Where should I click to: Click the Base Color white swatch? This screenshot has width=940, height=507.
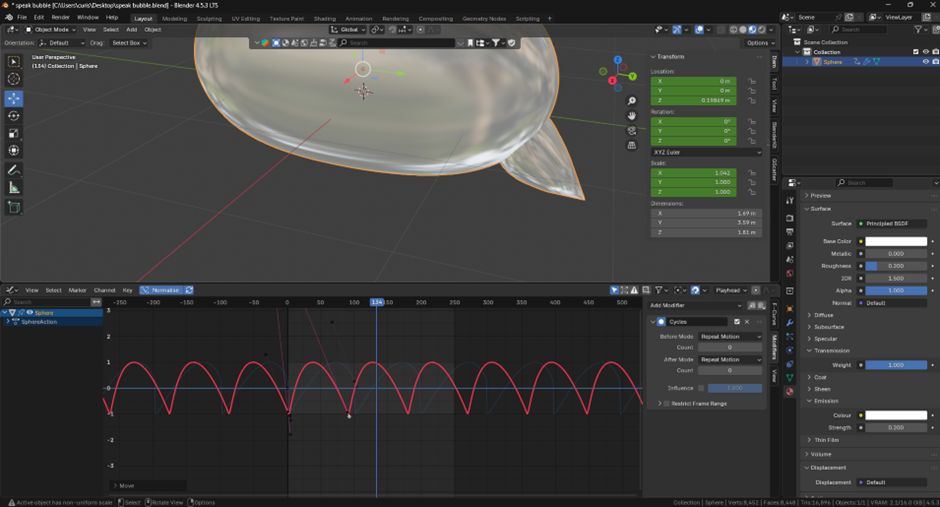point(895,241)
